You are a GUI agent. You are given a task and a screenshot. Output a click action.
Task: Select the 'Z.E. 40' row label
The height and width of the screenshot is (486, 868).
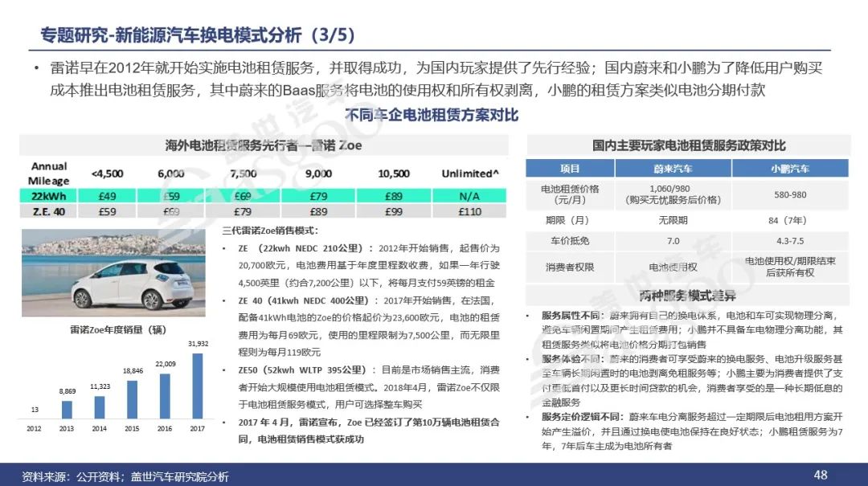tap(49, 211)
